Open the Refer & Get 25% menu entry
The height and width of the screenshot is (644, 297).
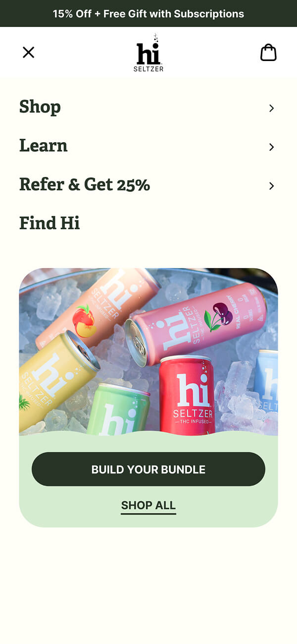(x=148, y=184)
